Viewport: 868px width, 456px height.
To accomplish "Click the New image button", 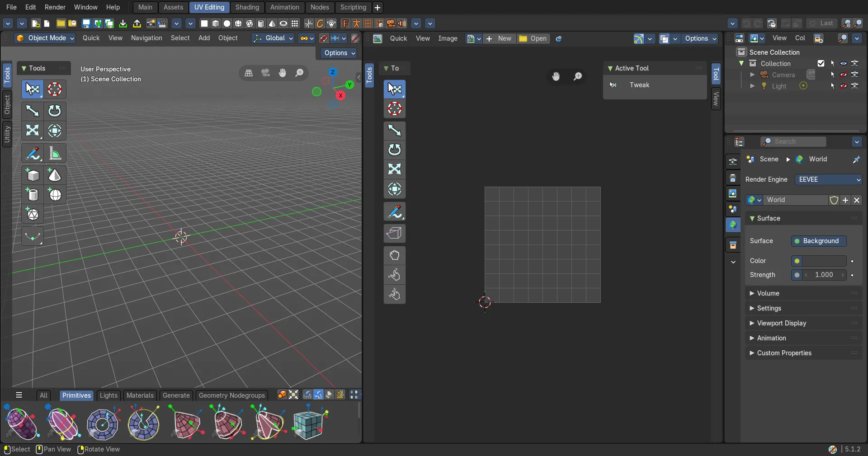I will 500,38.
